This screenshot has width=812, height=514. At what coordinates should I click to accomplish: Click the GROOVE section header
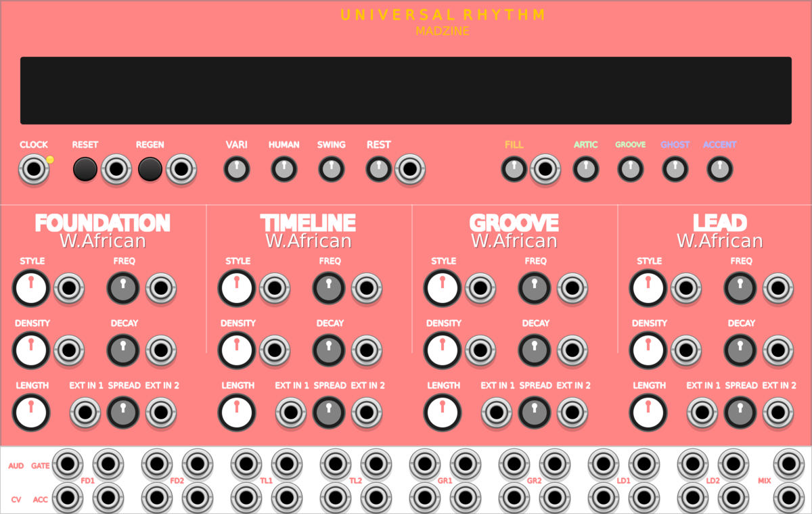(x=515, y=223)
